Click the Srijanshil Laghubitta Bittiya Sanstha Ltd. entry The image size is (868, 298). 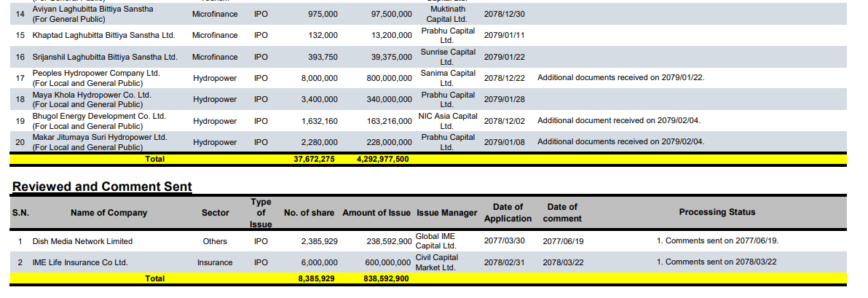tap(105, 57)
